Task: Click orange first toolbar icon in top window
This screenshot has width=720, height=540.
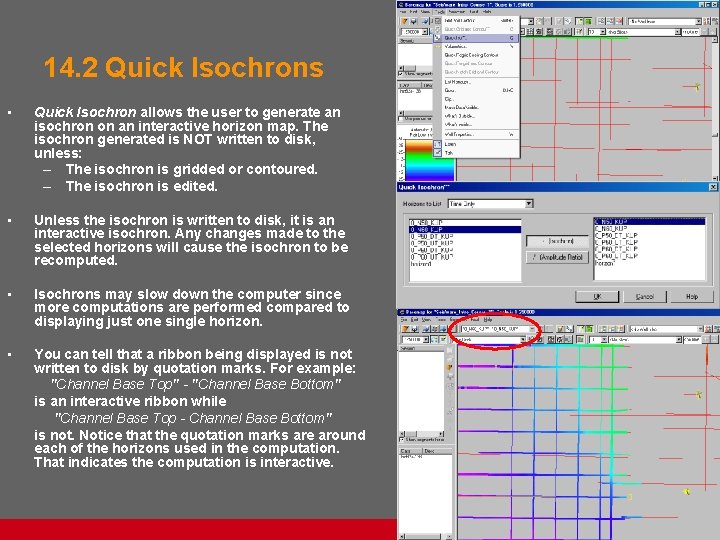Action: [x=405, y=21]
